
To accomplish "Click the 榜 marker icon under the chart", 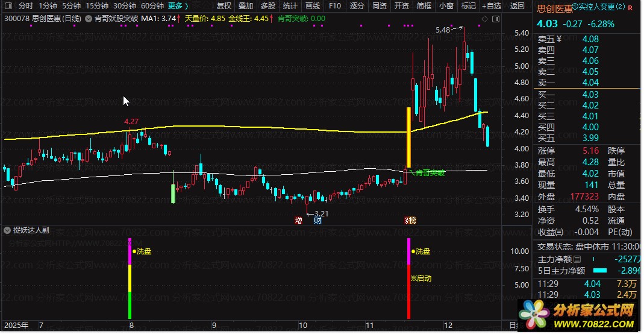I will tap(410, 221).
